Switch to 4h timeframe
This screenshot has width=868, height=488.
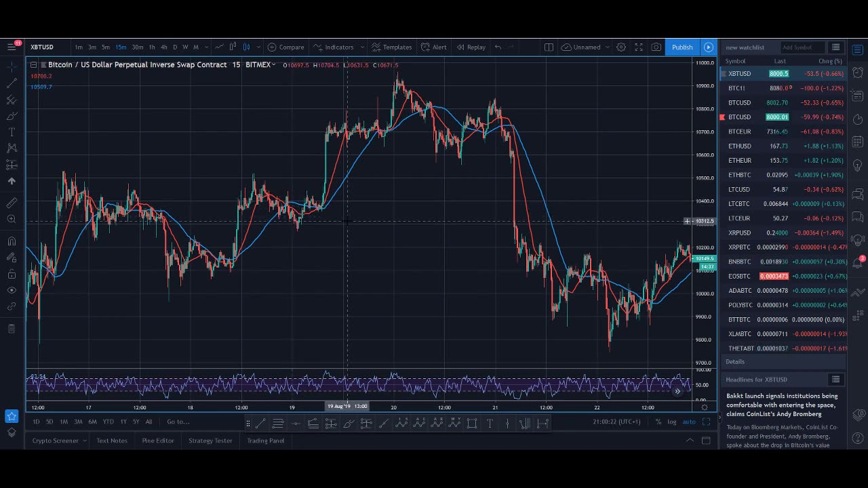click(x=163, y=47)
